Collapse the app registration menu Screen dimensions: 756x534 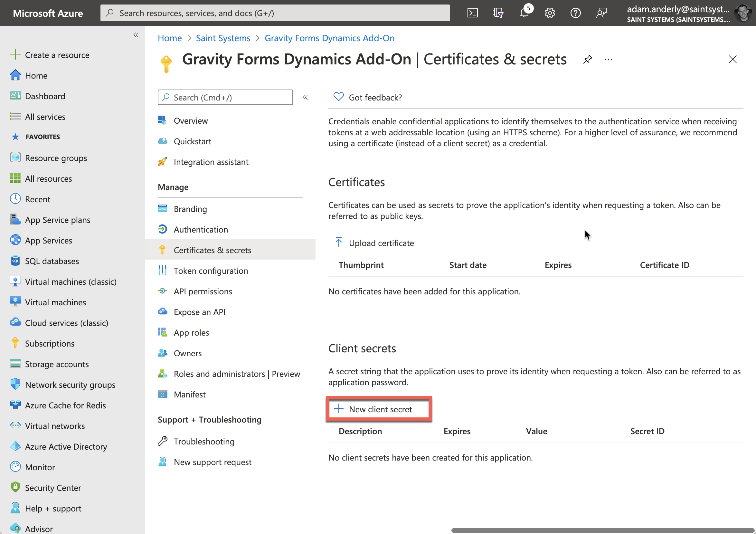(x=305, y=98)
